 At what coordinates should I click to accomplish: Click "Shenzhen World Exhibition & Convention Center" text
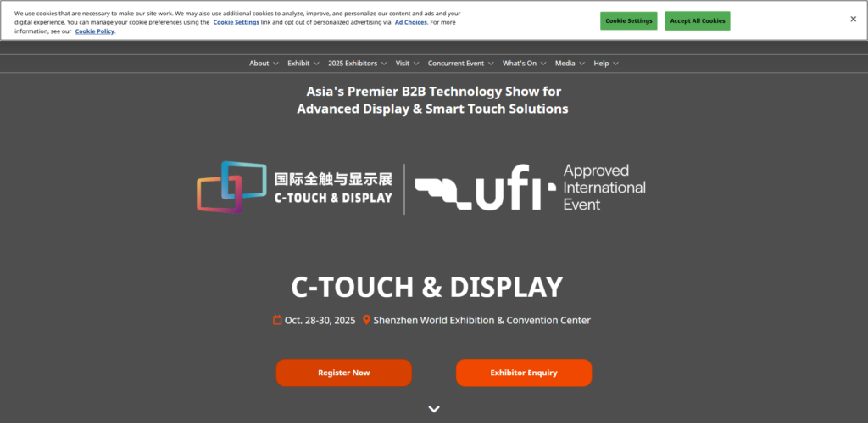[481, 320]
